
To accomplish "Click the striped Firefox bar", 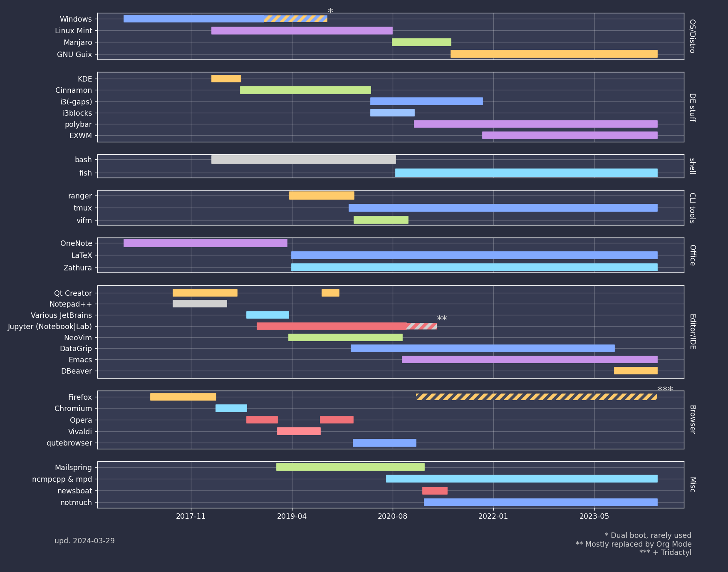I will point(536,397).
